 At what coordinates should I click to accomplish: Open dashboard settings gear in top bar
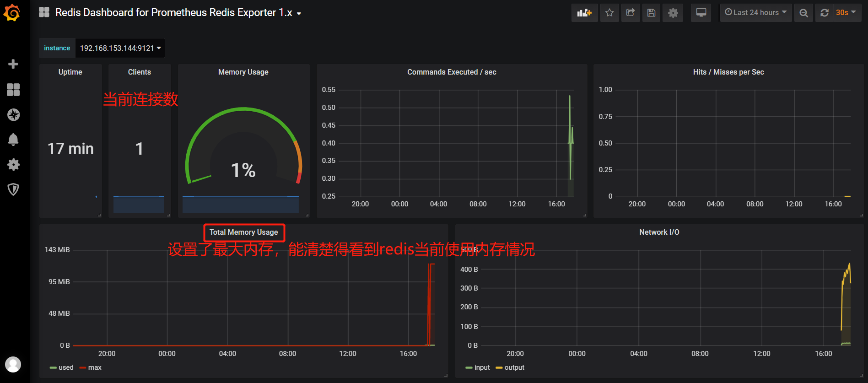coord(673,13)
